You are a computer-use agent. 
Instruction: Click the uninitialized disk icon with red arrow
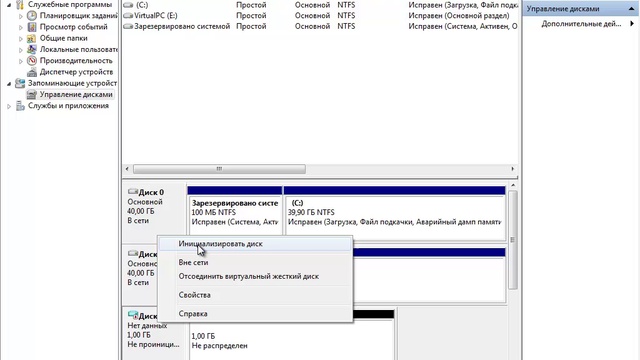click(x=133, y=315)
